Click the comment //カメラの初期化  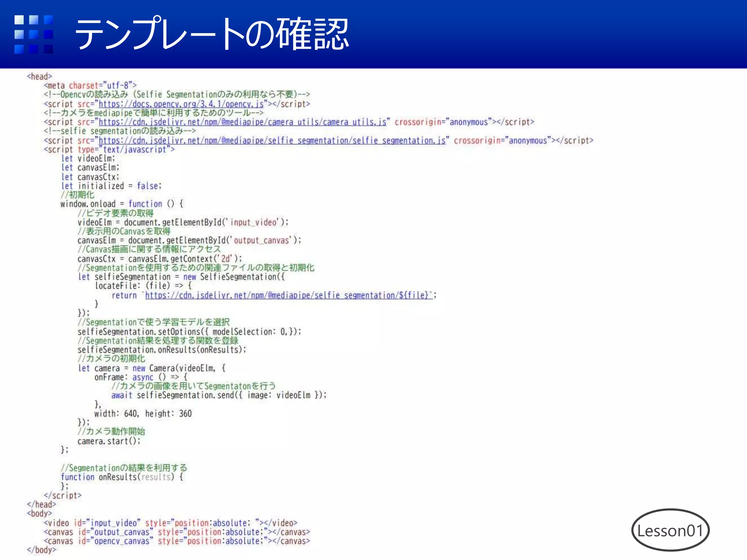111,359
